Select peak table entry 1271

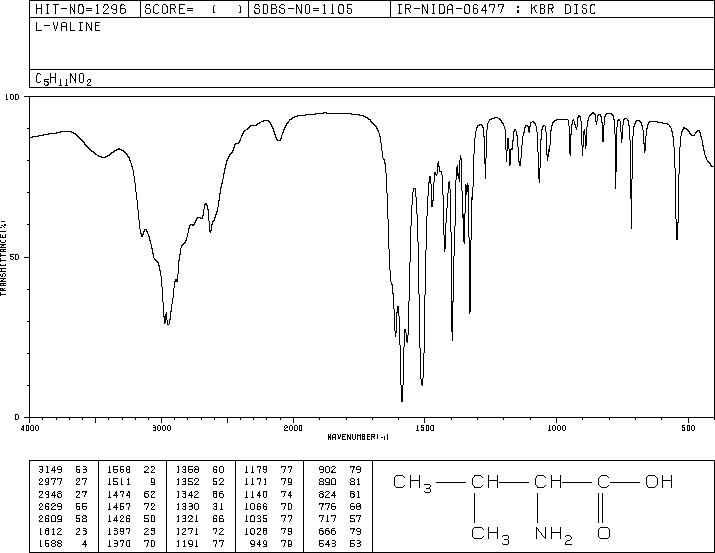click(187, 532)
